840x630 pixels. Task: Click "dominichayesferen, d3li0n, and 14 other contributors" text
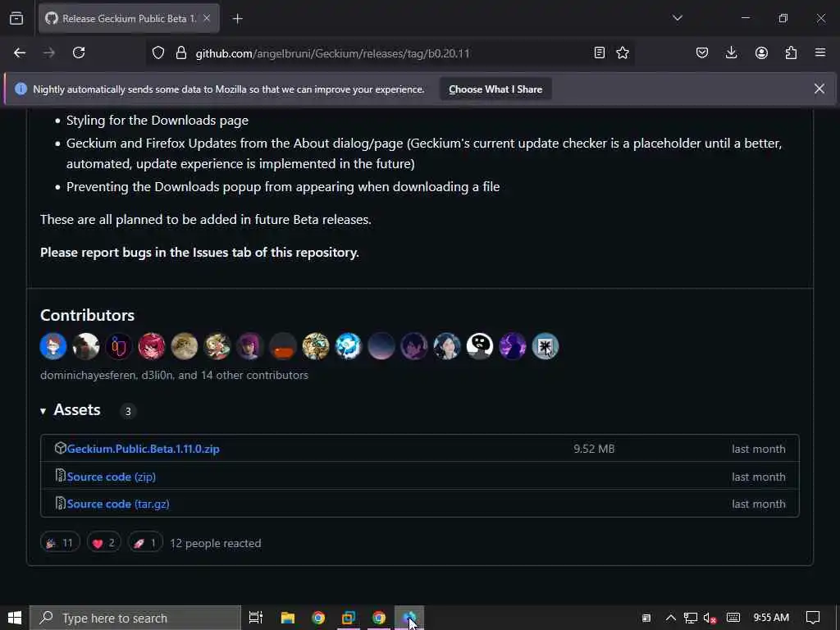pos(174,375)
